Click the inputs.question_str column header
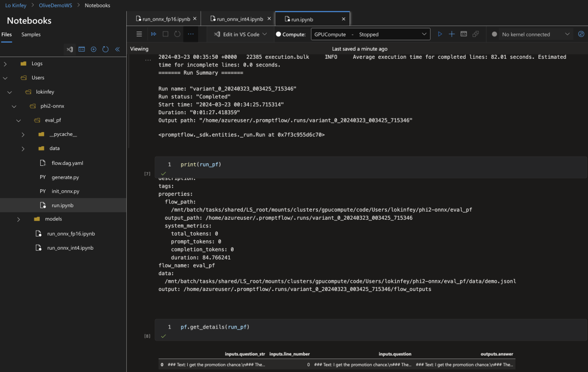The width and height of the screenshot is (588, 372). click(245, 354)
